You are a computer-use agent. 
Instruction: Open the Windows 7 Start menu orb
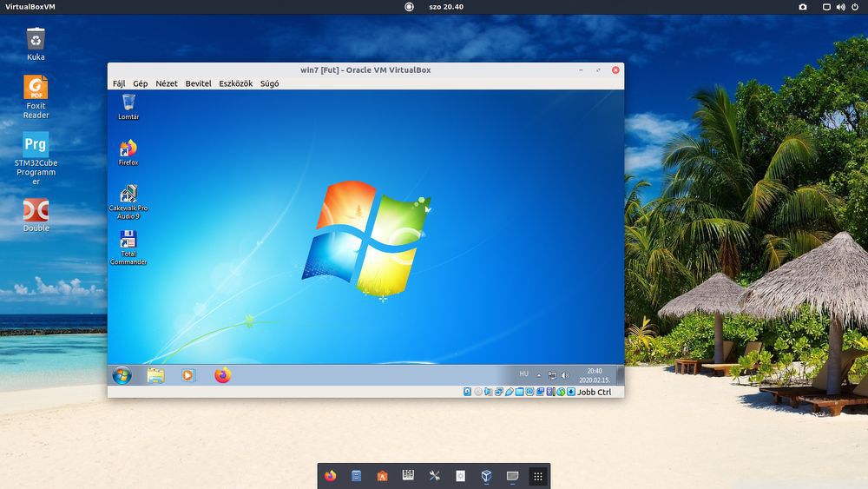[x=122, y=375]
